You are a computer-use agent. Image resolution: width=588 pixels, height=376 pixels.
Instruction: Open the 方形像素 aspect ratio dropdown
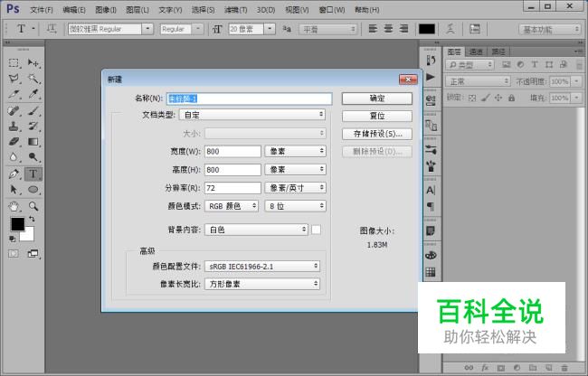coord(262,284)
